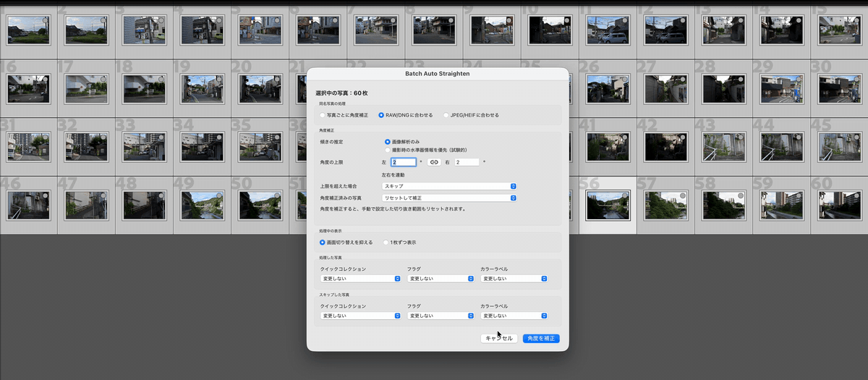Click quick collection circle on photo 30
This screenshot has width=868, height=380.
pyautogui.click(x=856, y=80)
